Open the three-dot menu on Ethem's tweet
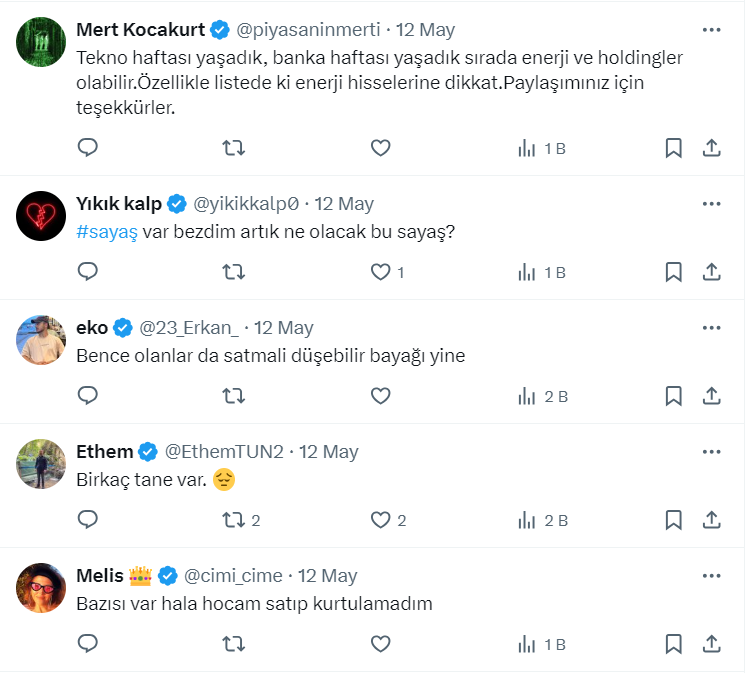The height and width of the screenshot is (673, 756). tap(711, 452)
